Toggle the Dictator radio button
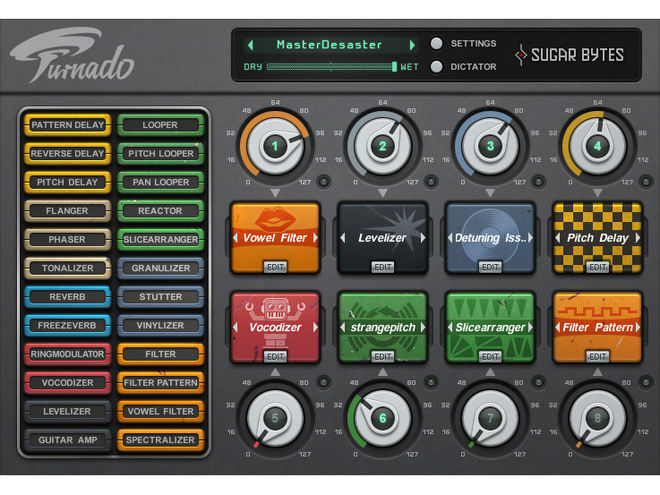This screenshot has width=660, height=495. point(436,67)
